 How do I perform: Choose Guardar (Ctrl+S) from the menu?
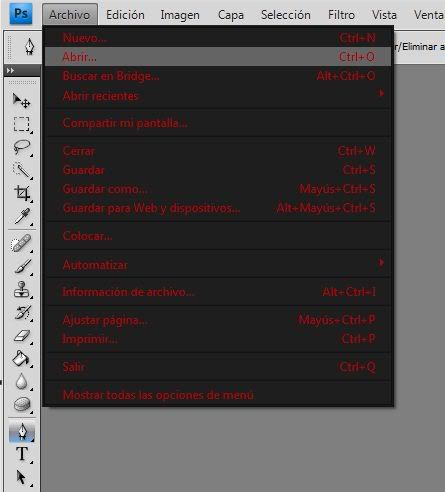pos(218,170)
